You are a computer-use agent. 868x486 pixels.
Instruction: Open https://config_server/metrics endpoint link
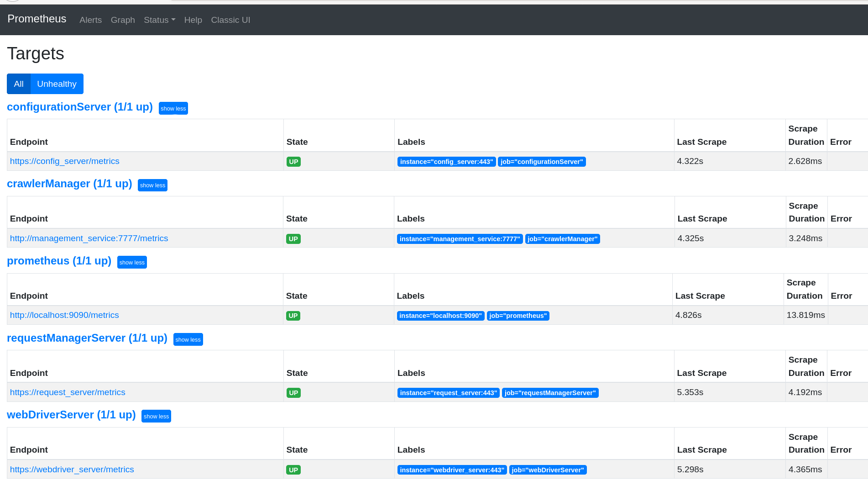click(x=65, y=161)
